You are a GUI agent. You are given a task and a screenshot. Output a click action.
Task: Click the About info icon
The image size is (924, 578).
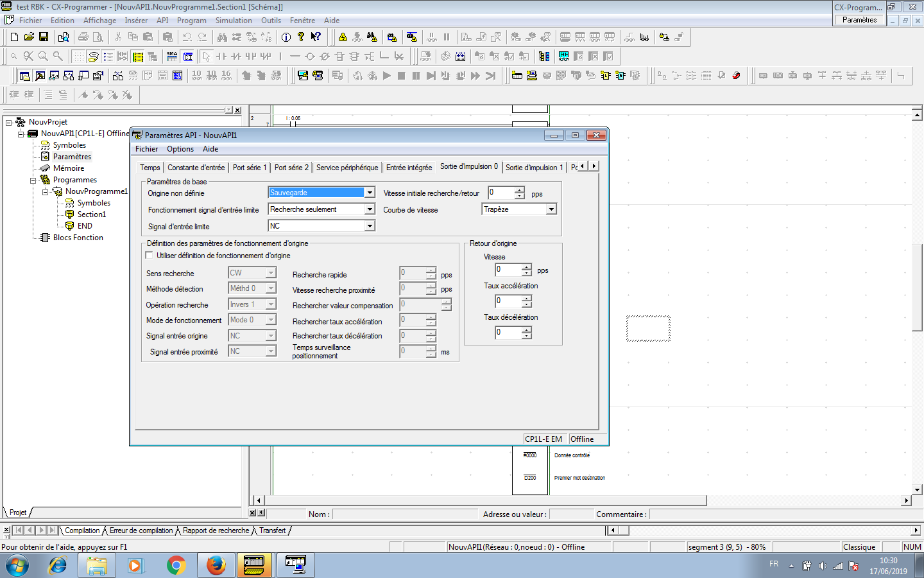286,37
